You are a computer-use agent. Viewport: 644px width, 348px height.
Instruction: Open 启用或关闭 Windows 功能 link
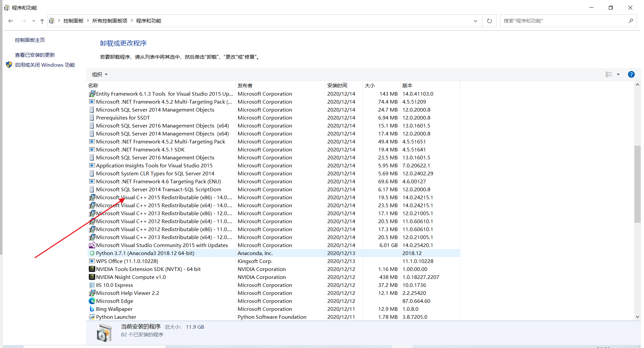coord(45,65)
